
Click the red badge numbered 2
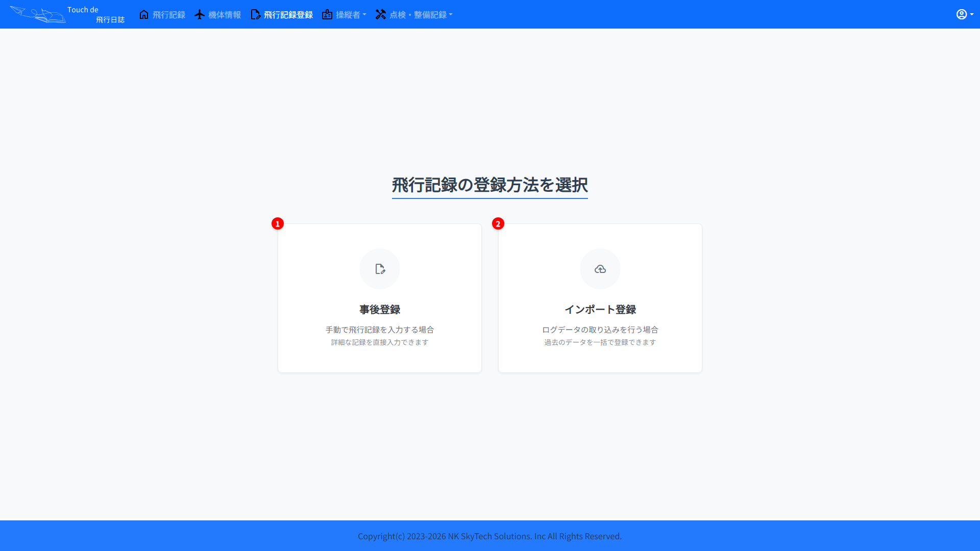coord(498,223)
